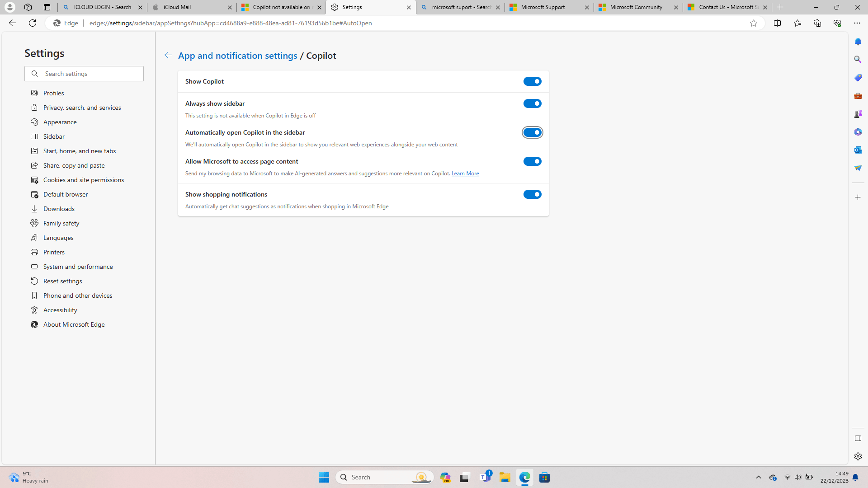Open Windows Start menu
This screenshot has height=488, width=868.
click(324, 477)
